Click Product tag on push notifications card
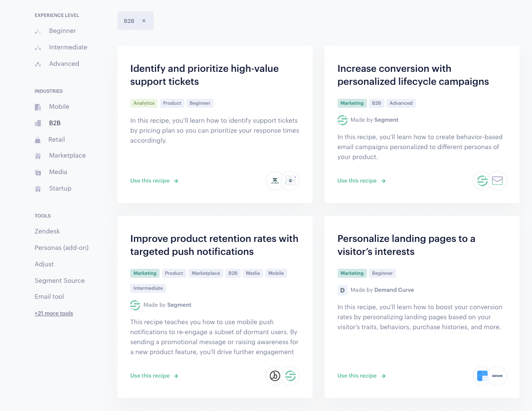The height and width of the screenshot is (411, 532). (174, 273)
